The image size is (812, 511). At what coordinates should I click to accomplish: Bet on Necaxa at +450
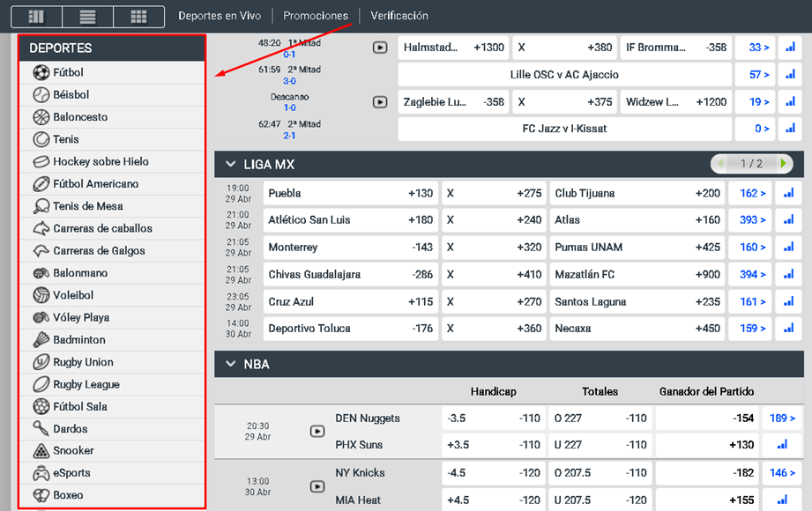637,329
